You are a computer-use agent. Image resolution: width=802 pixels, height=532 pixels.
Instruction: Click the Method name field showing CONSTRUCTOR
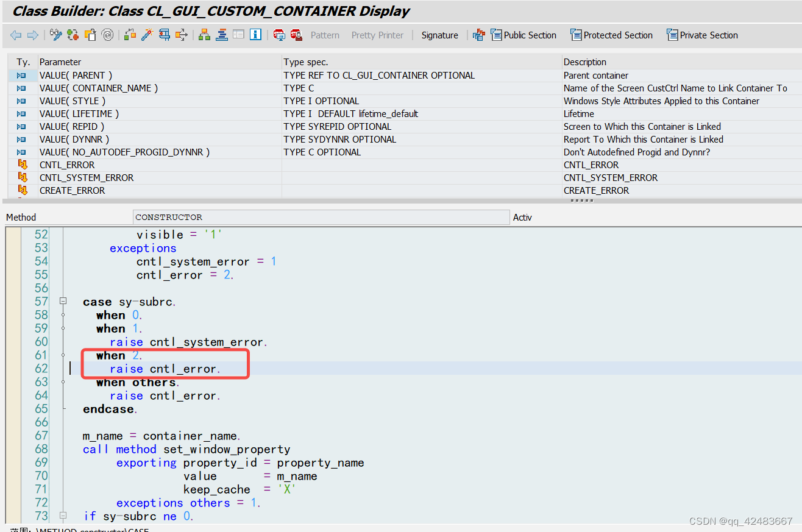pyautogui.click(x=321, y=218)
